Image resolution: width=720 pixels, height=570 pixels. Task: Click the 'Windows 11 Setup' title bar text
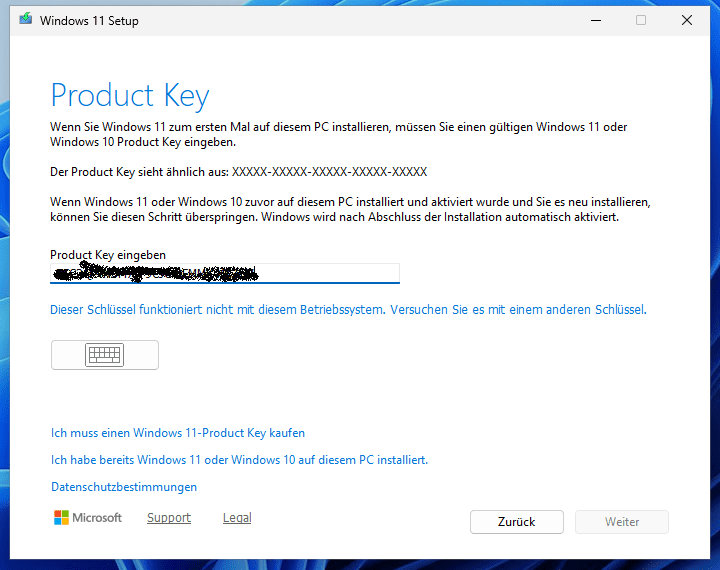click(89, 21)
